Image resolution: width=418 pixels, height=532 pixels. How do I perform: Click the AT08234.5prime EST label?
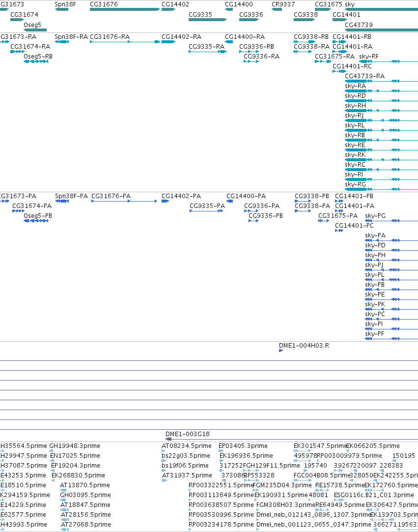tap(187, 446)
